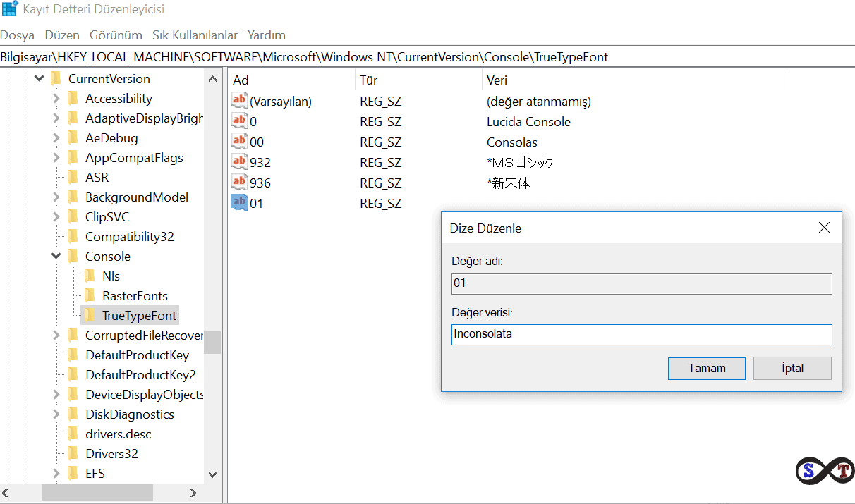Cancel the dialog with İptal
This screenshot has width=855, height=504.
pos(792,368)
